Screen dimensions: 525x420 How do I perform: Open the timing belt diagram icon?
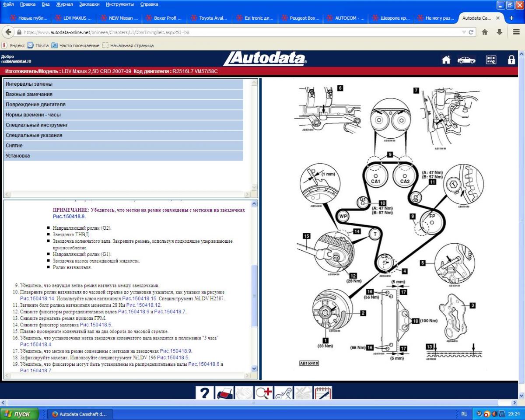[283, 393]
